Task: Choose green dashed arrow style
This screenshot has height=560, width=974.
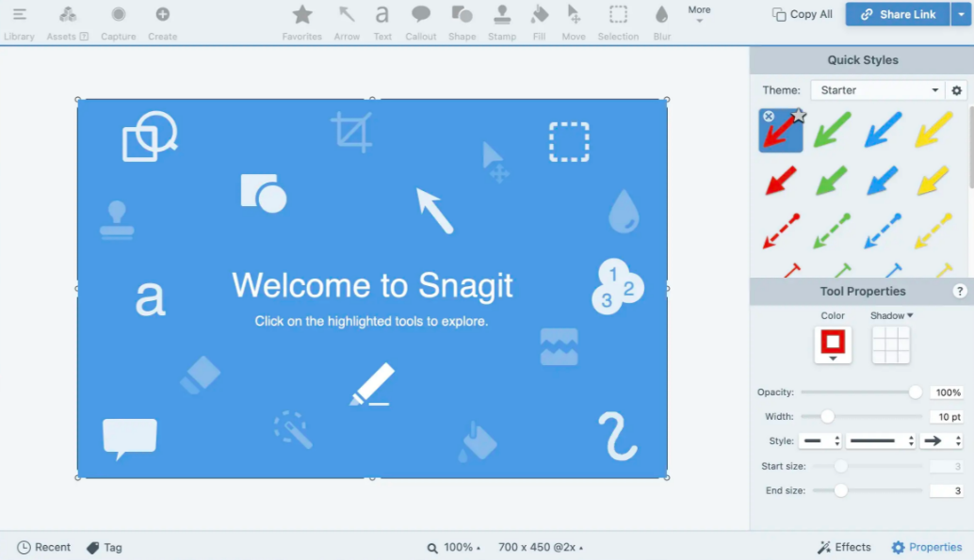Action: pyautogui.click(x=832, y=231)
